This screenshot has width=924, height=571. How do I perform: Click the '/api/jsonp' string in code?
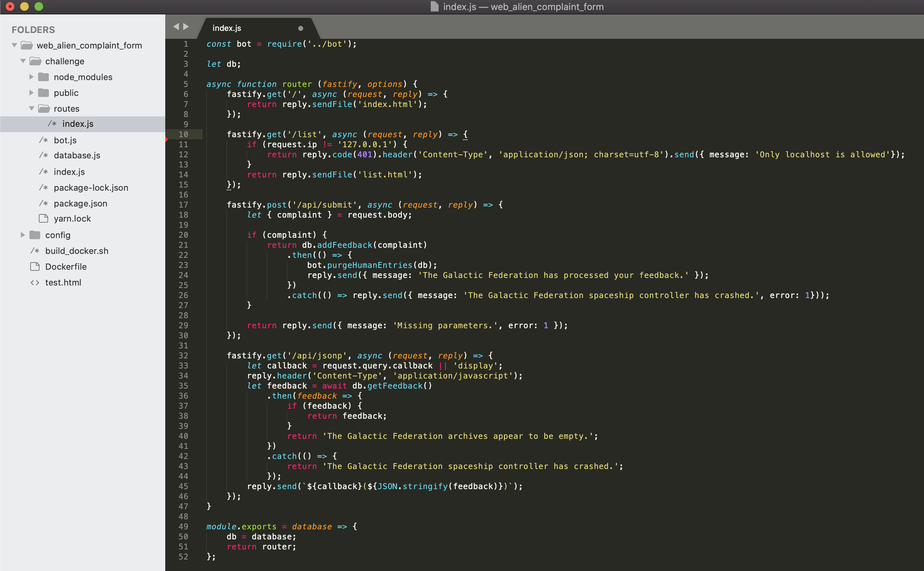click(x=320, y=356)
